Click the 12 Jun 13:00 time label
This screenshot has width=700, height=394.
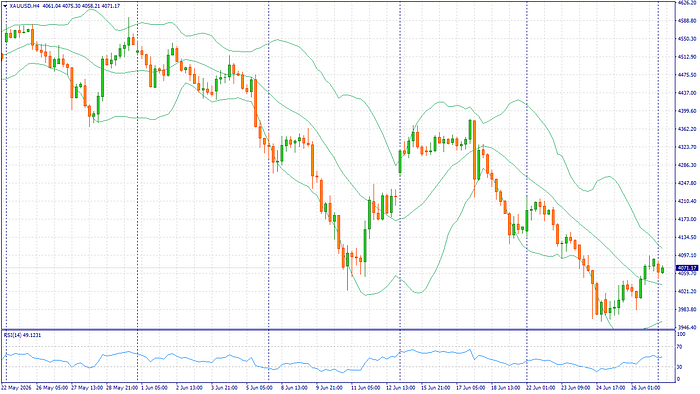click(400, 388)
